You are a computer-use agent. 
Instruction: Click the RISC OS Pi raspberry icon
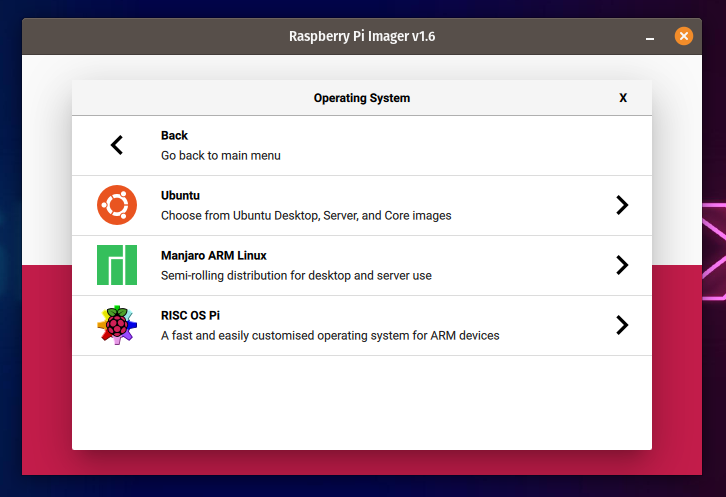coord(117,325)
